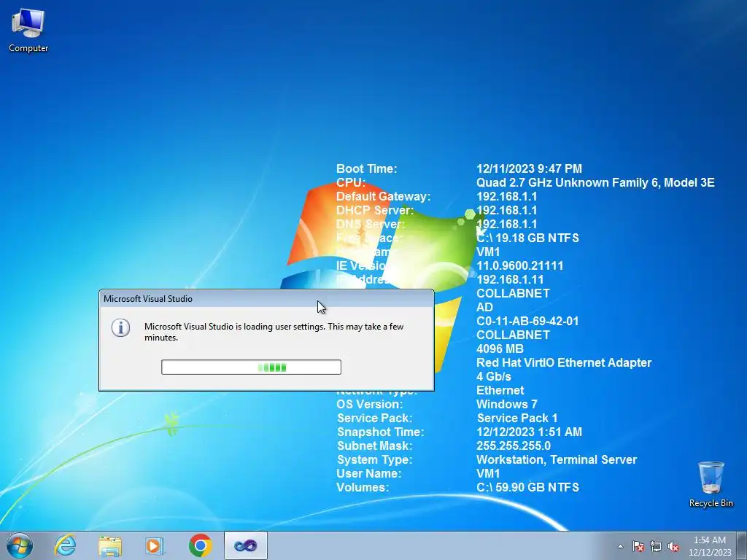The width and height of the screenshot is (747, 560).
Task: Click OS Version value Windows 7
Action: point(506,404)
